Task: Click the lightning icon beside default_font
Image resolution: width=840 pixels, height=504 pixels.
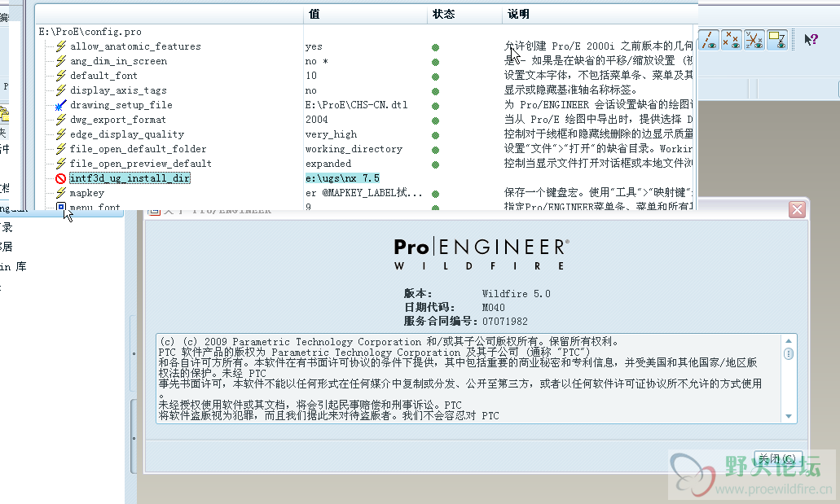Action: (61, 76)
